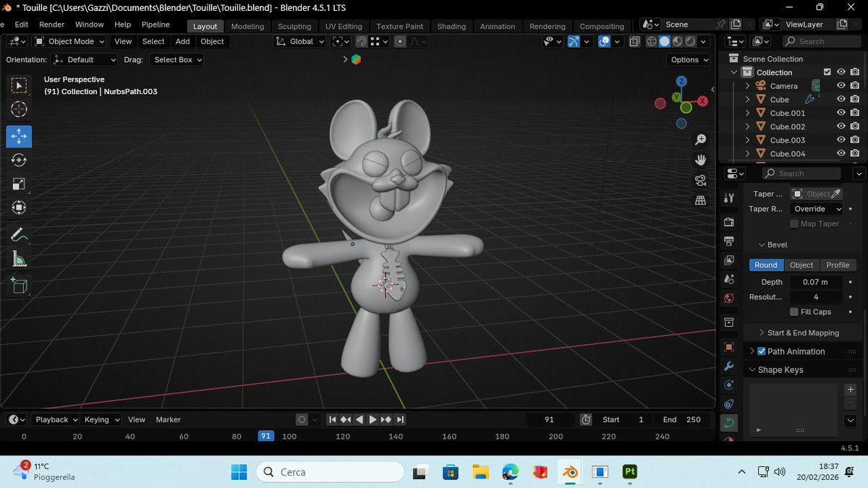This screenshot has width=868, height=488.
Task: Open the World properties tab
Action: (x=729, y=298)
